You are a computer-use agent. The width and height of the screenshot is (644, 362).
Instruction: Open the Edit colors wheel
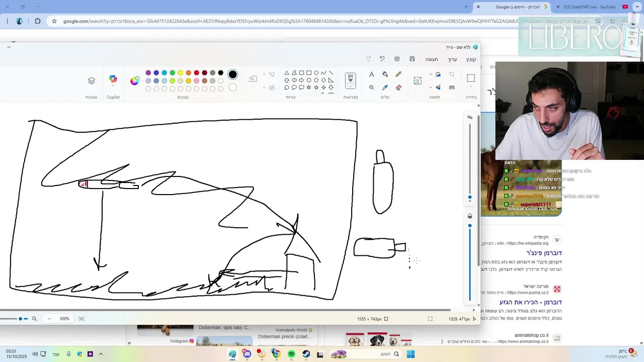134,81
